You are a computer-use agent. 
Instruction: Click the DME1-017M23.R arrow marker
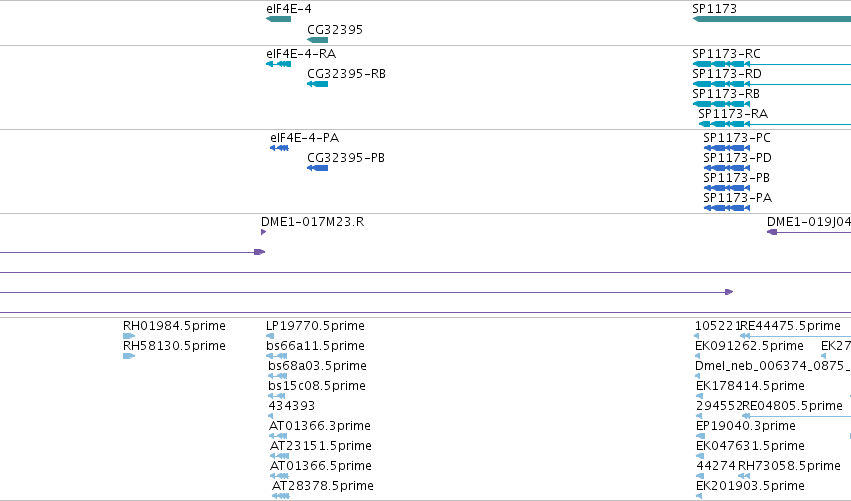pyautogui.click(x=263, y=232)
